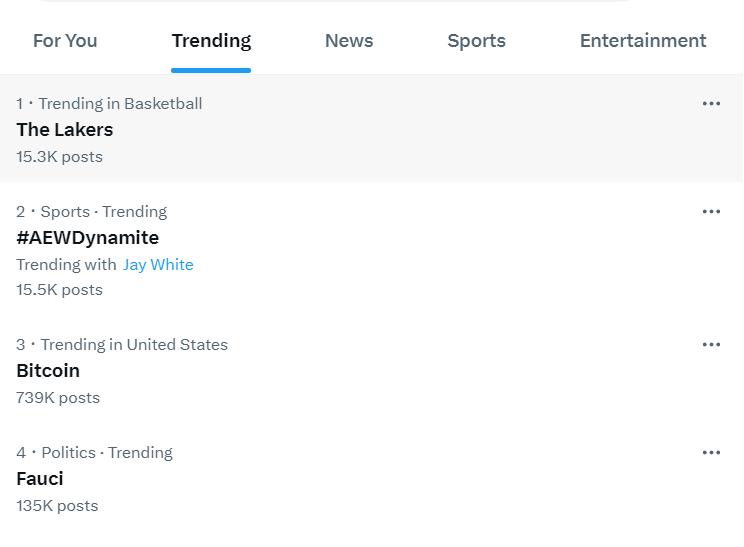Switch to the For You tab
The height and width of the screenshot is (547, 744).
[65, 41]
